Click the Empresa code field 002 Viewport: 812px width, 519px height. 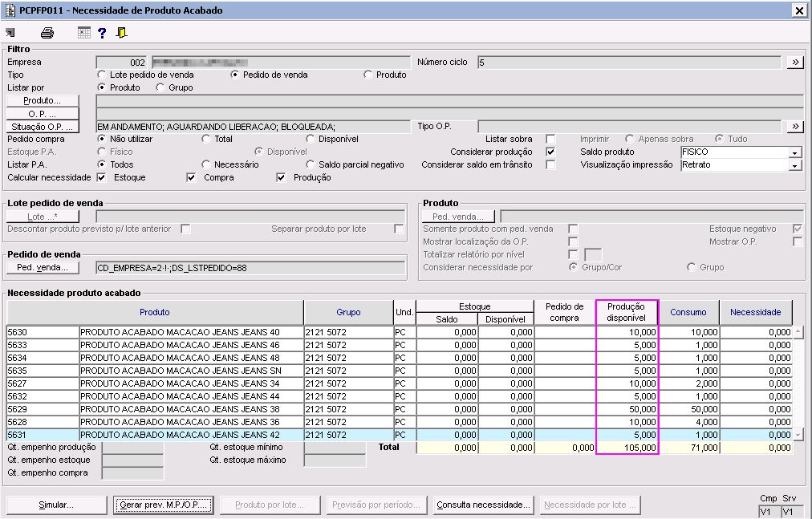click(x=121, y=62)
